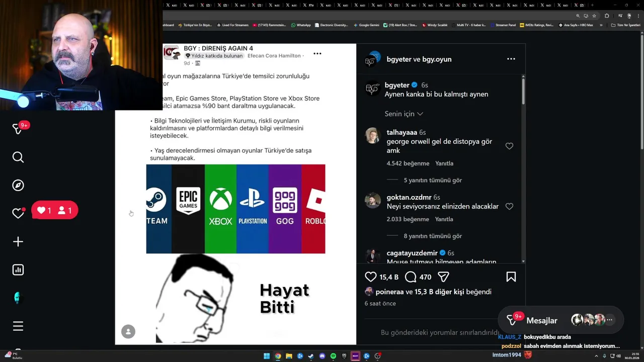Open Chrome extensions puzzle icon

tap(607, 16)
